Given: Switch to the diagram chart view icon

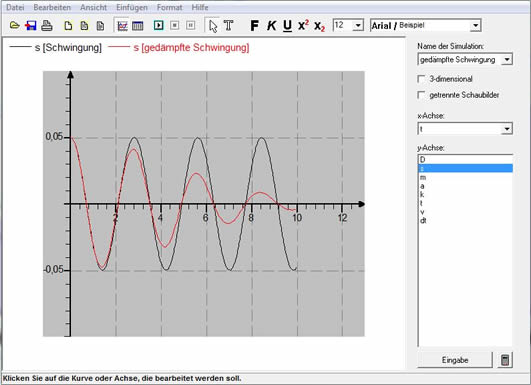Looking at the screenshot, I should [x=122, y=26].
